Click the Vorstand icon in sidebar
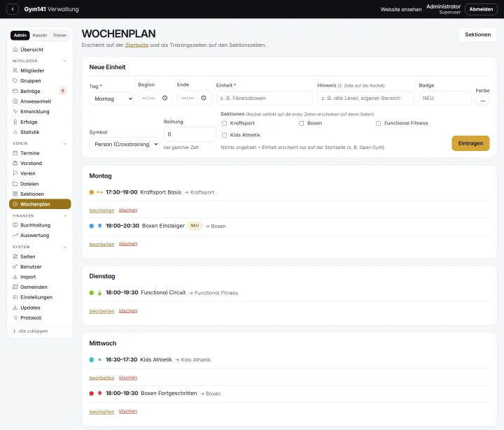The height and width of the screenshot is (430, 504). tap(15, 163)
